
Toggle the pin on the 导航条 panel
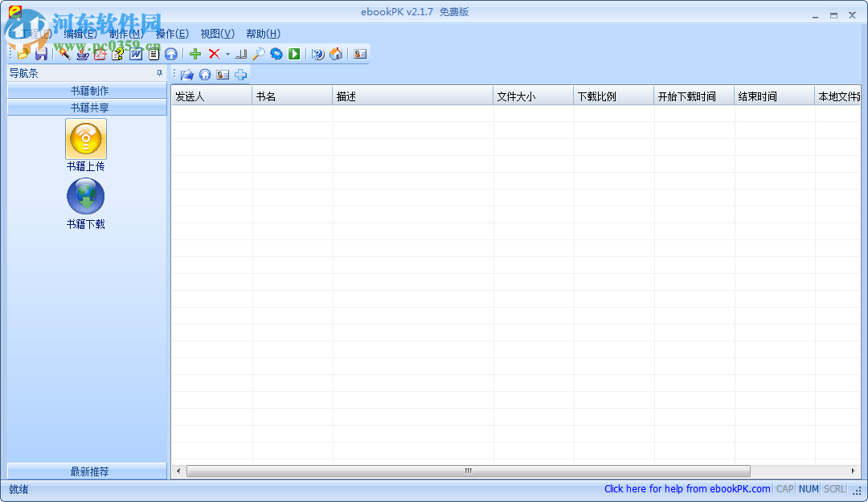pos(158,73)
